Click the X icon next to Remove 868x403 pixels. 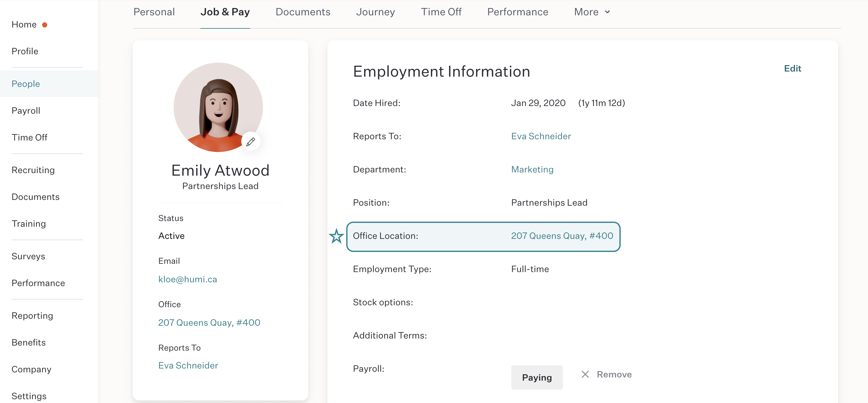pyautogui.click(x=585, y=374)
